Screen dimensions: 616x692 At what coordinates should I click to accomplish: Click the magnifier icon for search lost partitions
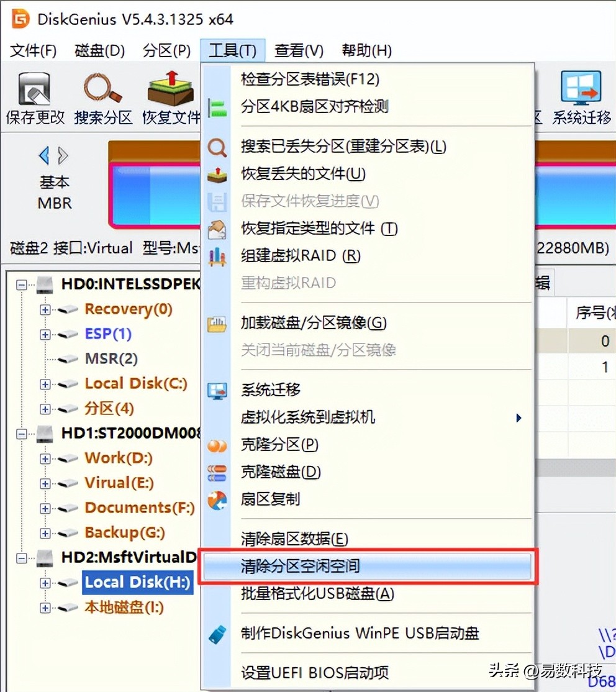click(x=217, y=147)
